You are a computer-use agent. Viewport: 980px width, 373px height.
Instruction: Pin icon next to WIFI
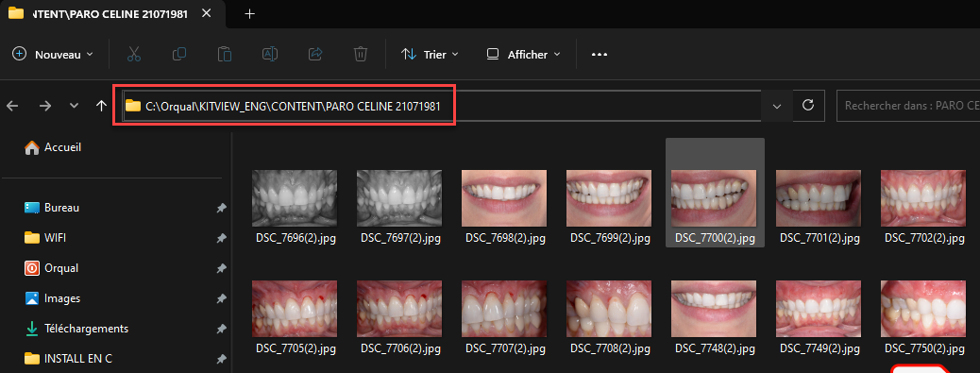[221, 238]
